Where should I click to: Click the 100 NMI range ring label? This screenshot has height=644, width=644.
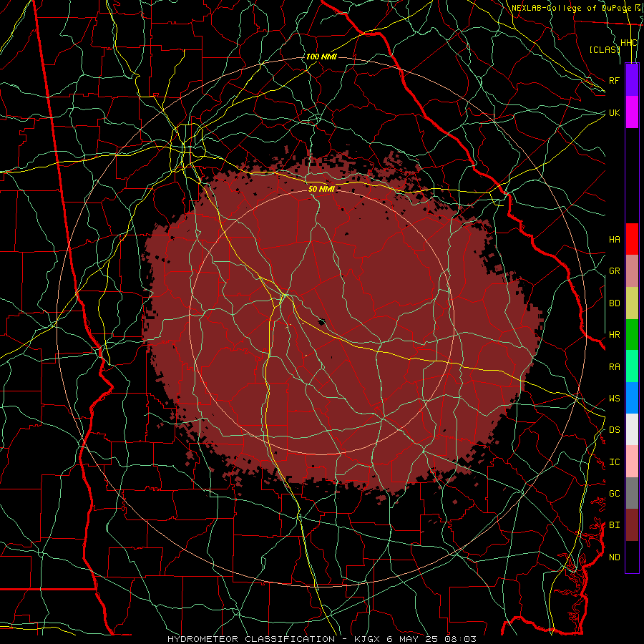coord(321,57)
